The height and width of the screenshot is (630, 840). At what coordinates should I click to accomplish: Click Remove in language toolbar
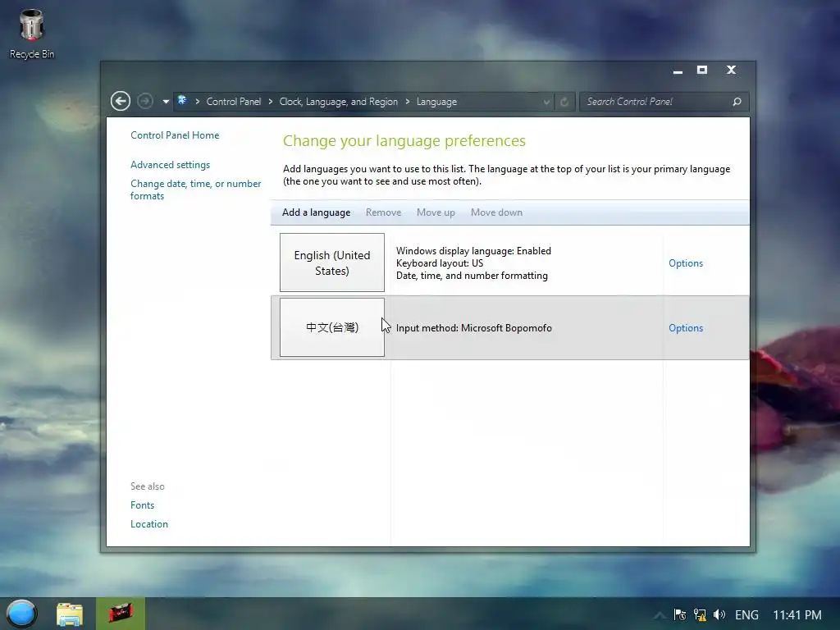383,212
